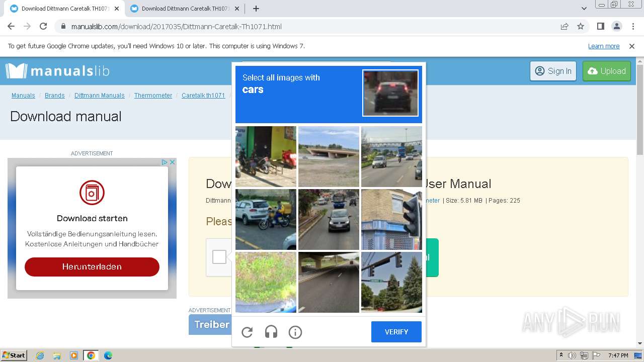Open Dittmann Manuals breadcrumb link

[x=100, y=96]
